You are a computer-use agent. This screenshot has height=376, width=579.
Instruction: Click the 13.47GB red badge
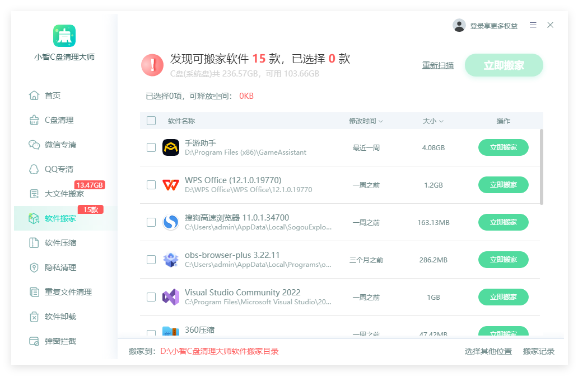coord(90,185)
